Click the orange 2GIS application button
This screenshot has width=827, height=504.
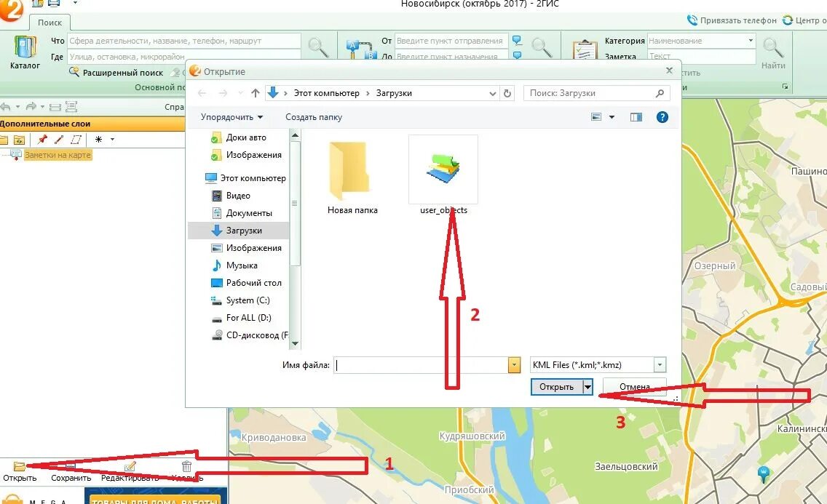[x=10, y=9]
